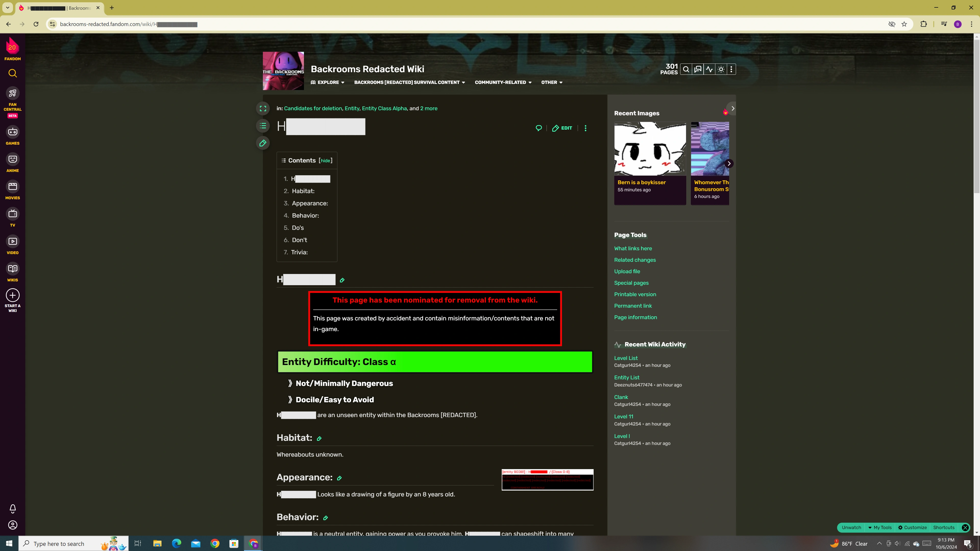
Task: Click the fullscreen expand content icon
Action: tap(263, 109)
